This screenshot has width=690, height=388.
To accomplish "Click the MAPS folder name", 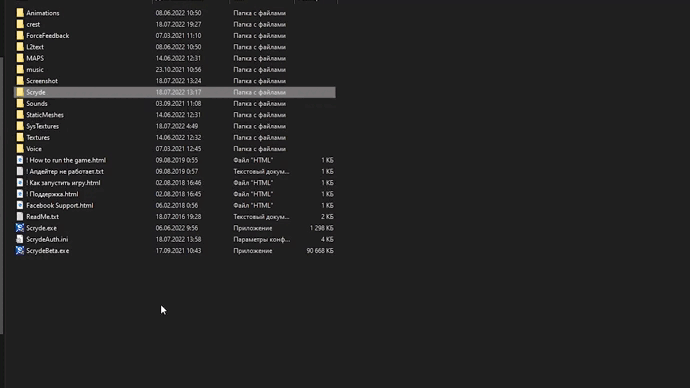I will pyautogui.click(x=35, y=58).
